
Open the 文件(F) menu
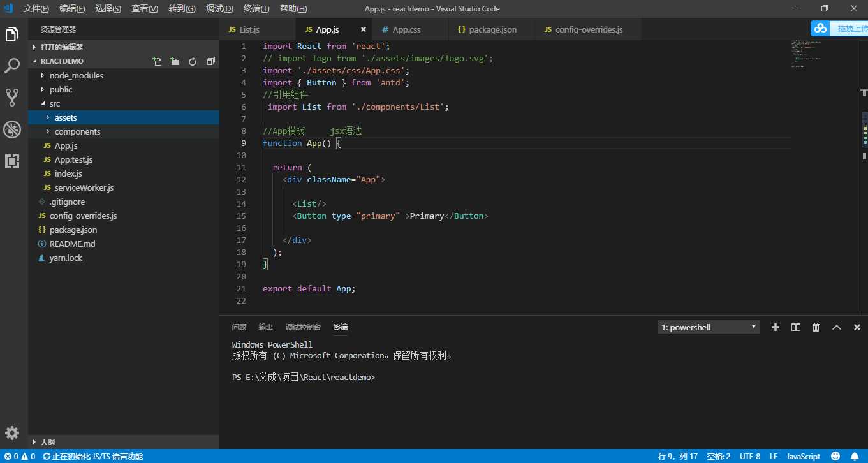point(36,9)
